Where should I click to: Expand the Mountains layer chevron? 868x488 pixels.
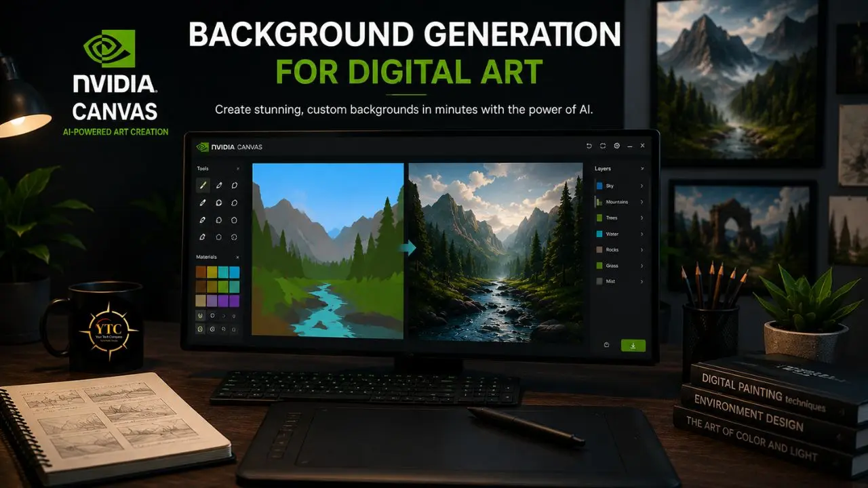pyautogui.click(x=642, y=202)
